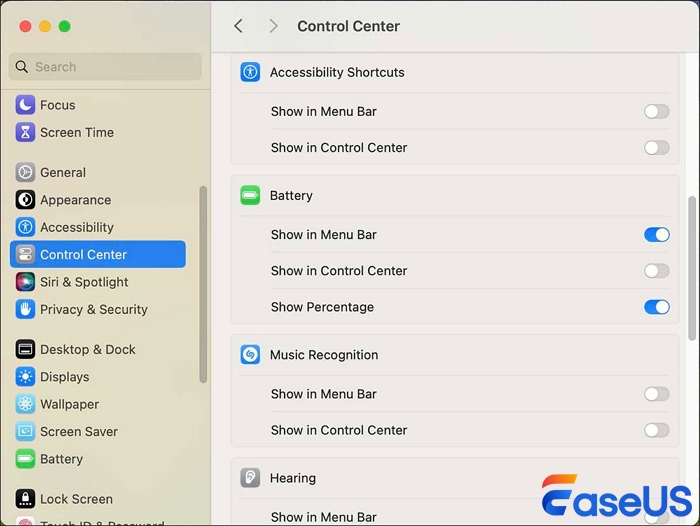700x526 pixels.
Task: Click the Accessibility Shortcuts heading
Action: 337,72
